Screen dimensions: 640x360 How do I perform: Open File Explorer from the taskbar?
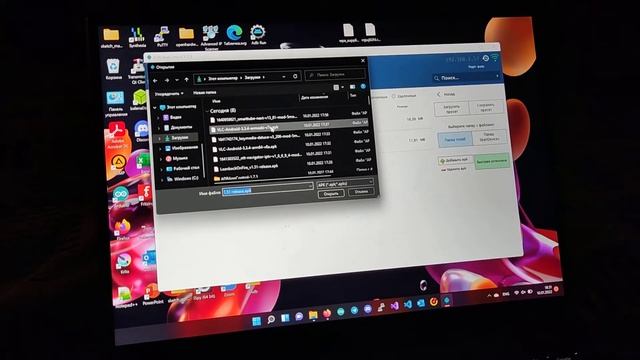pyautogui.click(x=313, y=316)
